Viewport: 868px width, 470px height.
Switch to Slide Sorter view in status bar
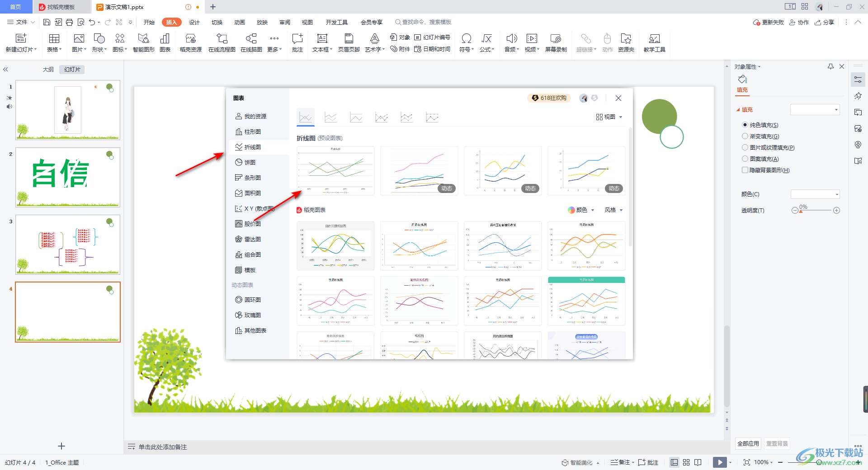[x=686, y=462]
